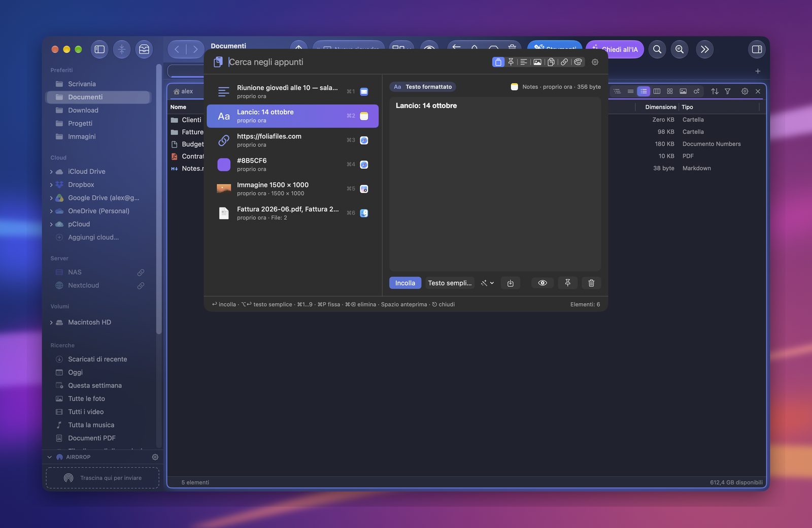Click the Testo sempli... paste button
Image resolution: width=812 pixels, height=528 pixels.
pos(450,283)
